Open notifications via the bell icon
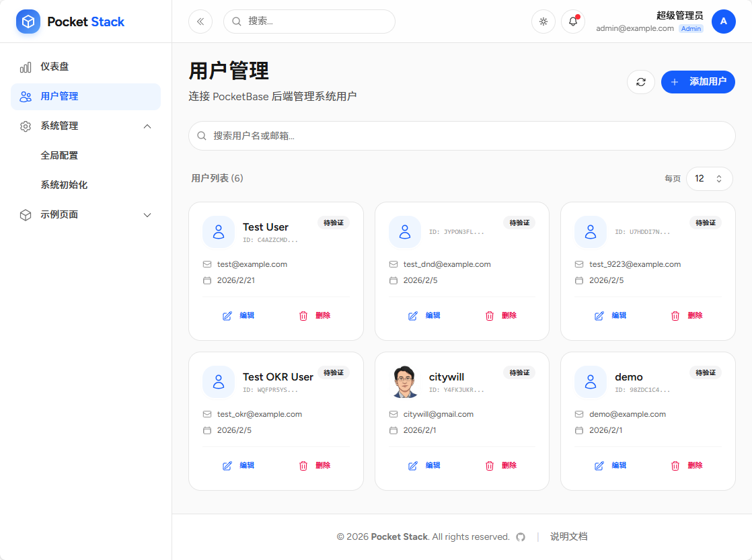The image size is (752, 560). [x=572, y=22]
